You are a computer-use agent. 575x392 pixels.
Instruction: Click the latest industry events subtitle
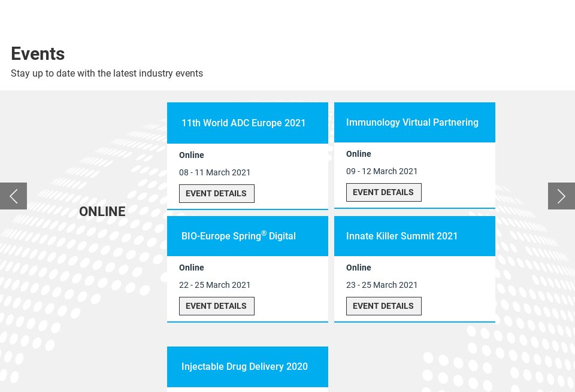tap(107, 74)
